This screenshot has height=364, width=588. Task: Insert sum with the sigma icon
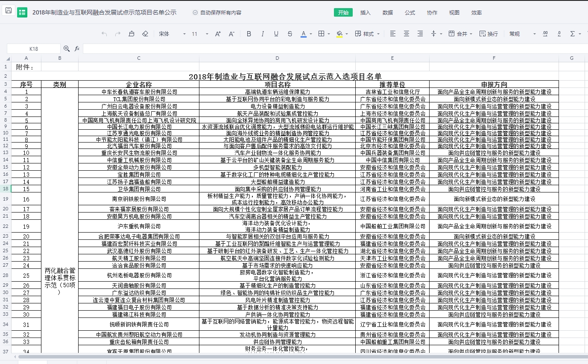[573, 34]
